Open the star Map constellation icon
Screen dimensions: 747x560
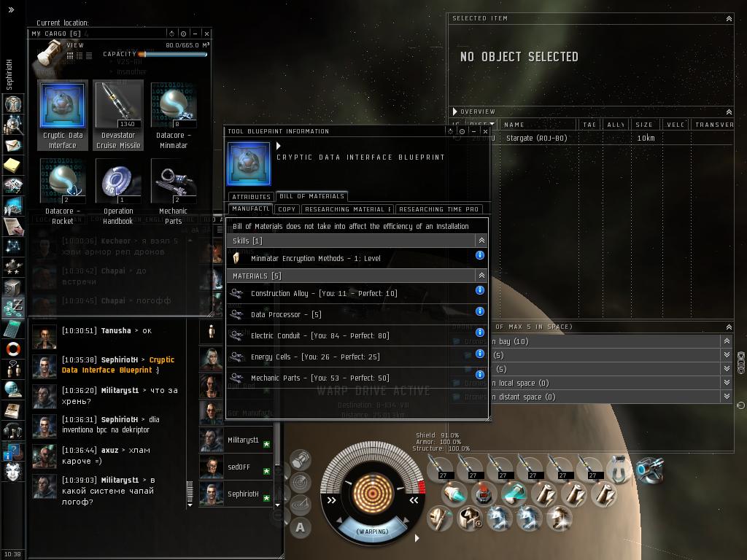(13, 246)
